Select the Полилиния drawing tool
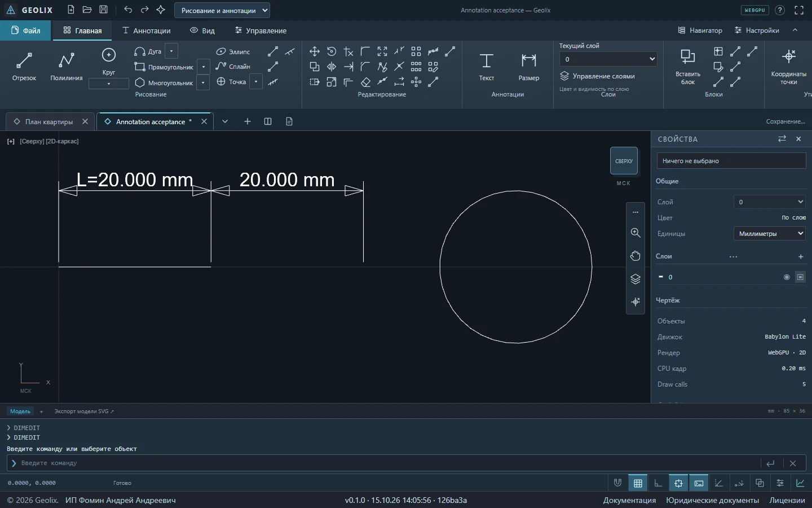Image resolution: width=812 pixels, height=508 pixels. 67,66
